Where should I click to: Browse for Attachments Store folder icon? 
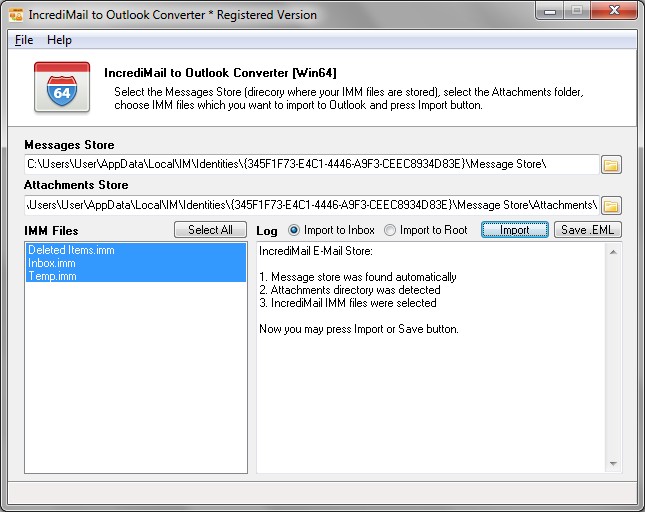tap(611, 206)
